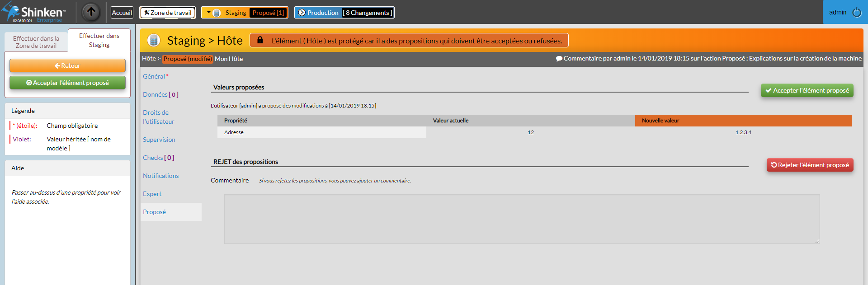Click Hôte breadcrumb link
The image size is (868, 285).
149,59
